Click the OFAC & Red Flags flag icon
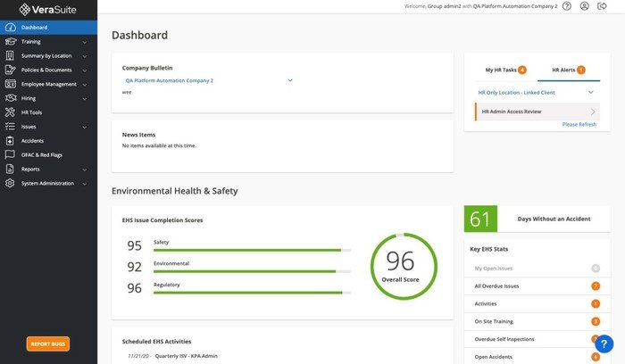The image size is (625, 364). point(10,154)
